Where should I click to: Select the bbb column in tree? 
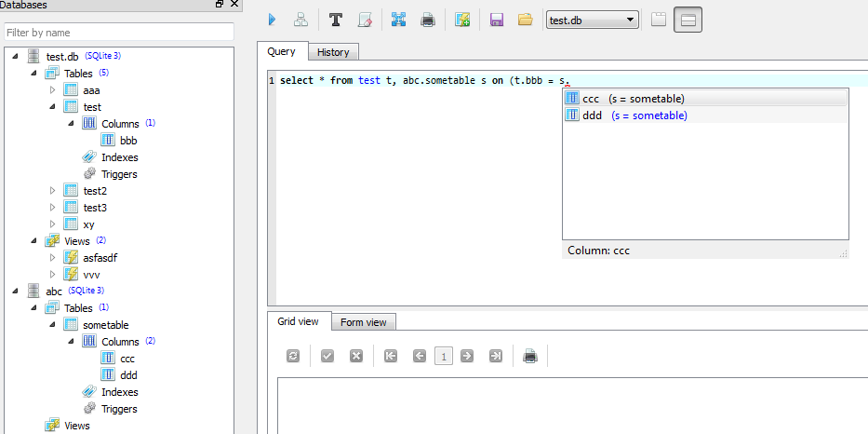click(128, 141)
